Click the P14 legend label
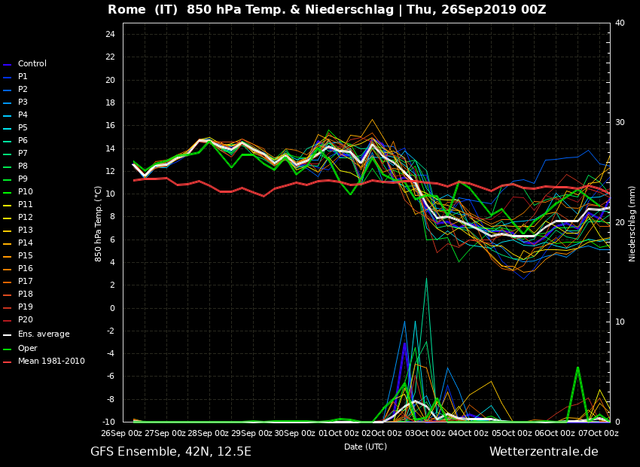Screen dimensions: 640x467 coord(25,242)
